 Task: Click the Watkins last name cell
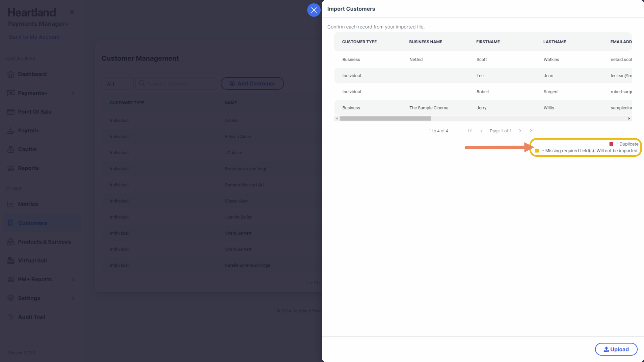click(x=551, y=60)
